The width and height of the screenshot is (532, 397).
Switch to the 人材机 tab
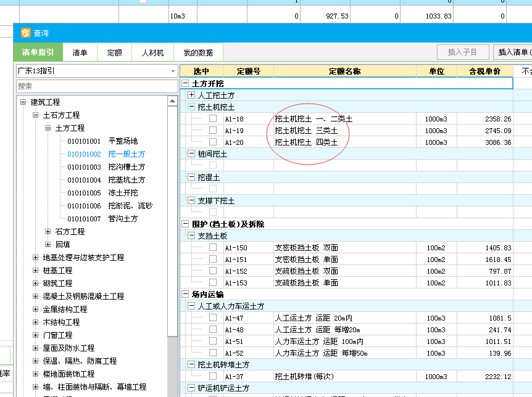(x=152, y=52)
